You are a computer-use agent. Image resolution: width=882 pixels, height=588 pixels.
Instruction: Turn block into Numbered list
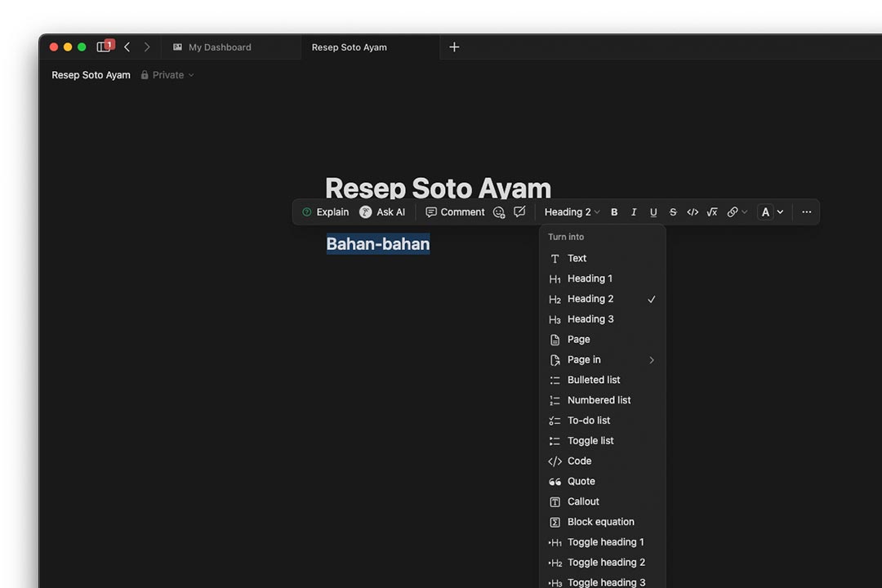tap(603, 400)
